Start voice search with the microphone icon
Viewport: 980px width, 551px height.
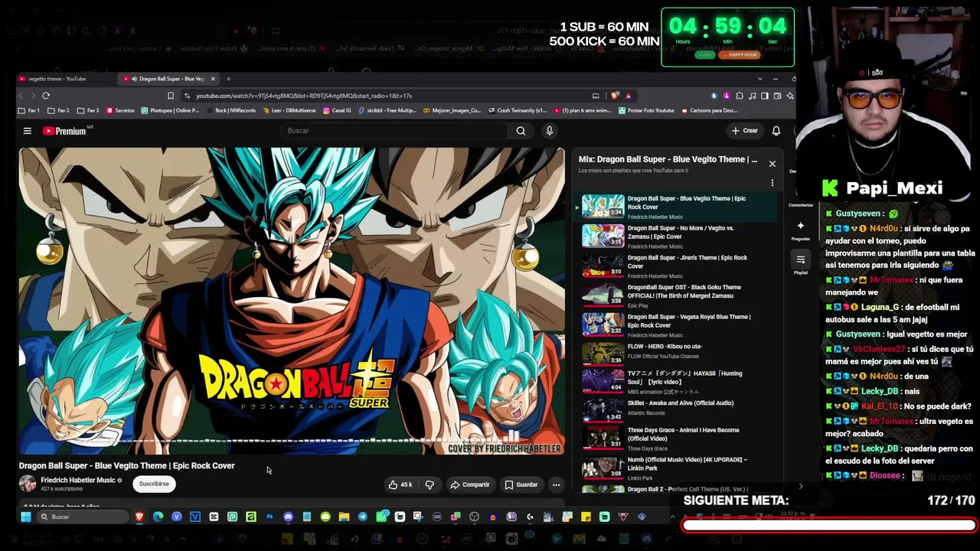549,131
